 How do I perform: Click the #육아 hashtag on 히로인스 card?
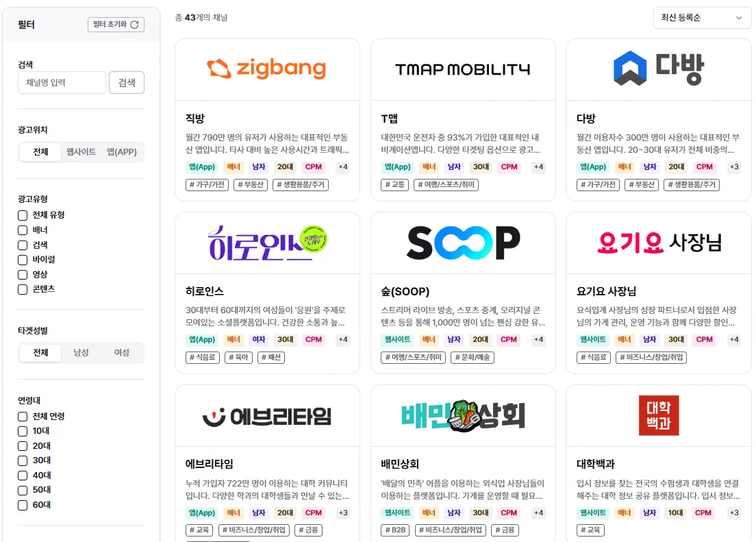239,357
